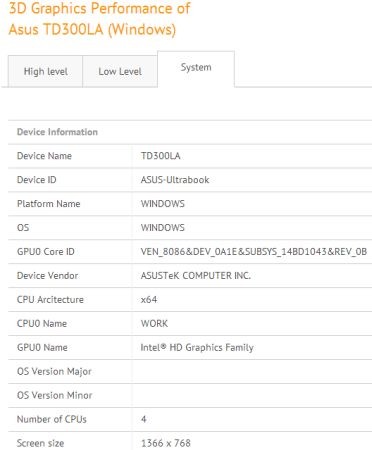This screenshot has width=372, height=450.
Task: Click the 3D Graphics Performance page title
Action: click(100, 19)
